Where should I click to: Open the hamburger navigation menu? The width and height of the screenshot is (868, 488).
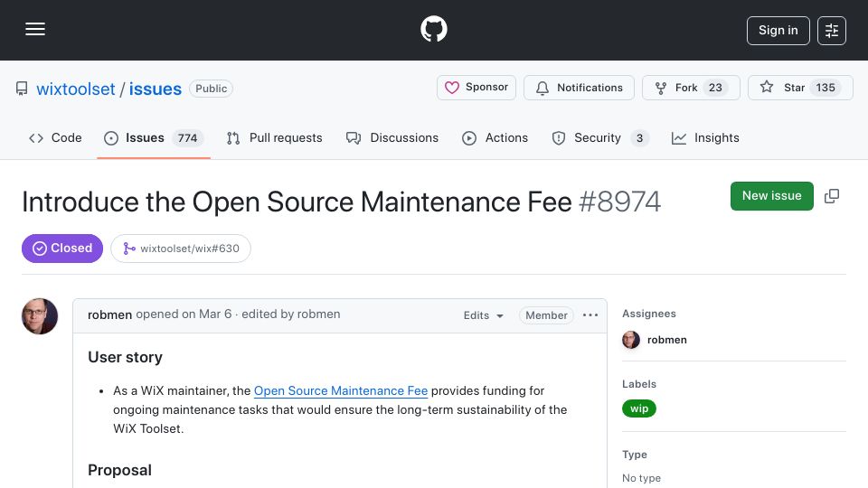pyautogui.click(x=35, y=29)
